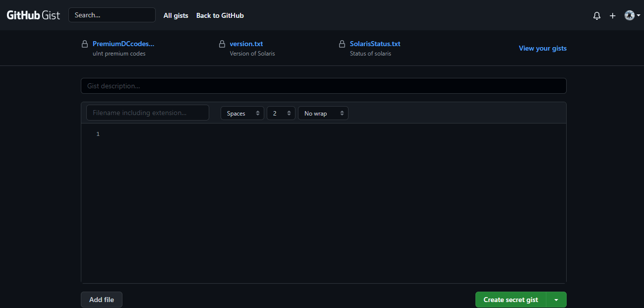This screenshot has width=644, height=308.
Task: Open the No wrap mode dropdown
Action: click(x=323, y=113)
